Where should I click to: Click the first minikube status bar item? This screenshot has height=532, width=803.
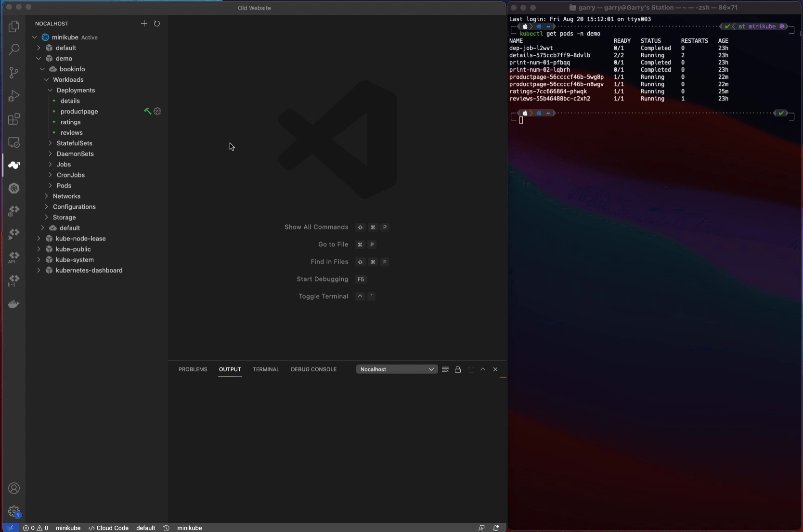coord(68,528)
